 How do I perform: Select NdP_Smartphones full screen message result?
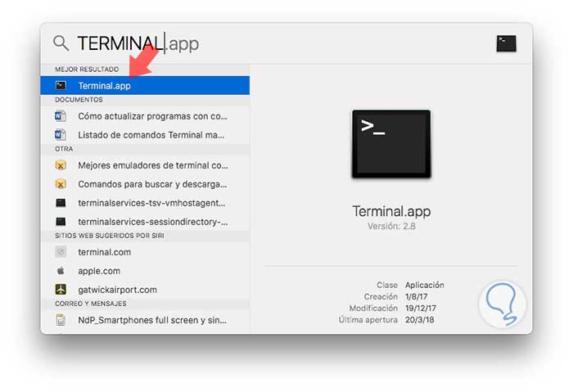145,320
